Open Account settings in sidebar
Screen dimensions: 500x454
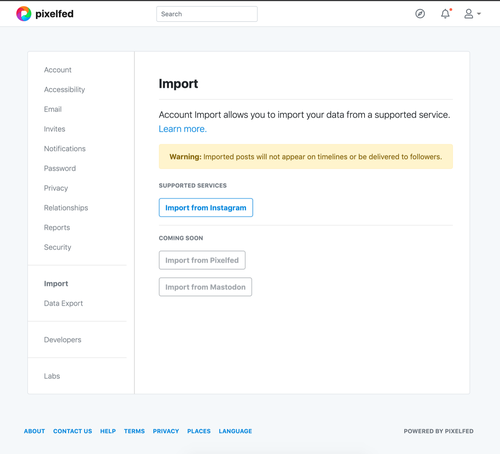[x=58, y=70]
